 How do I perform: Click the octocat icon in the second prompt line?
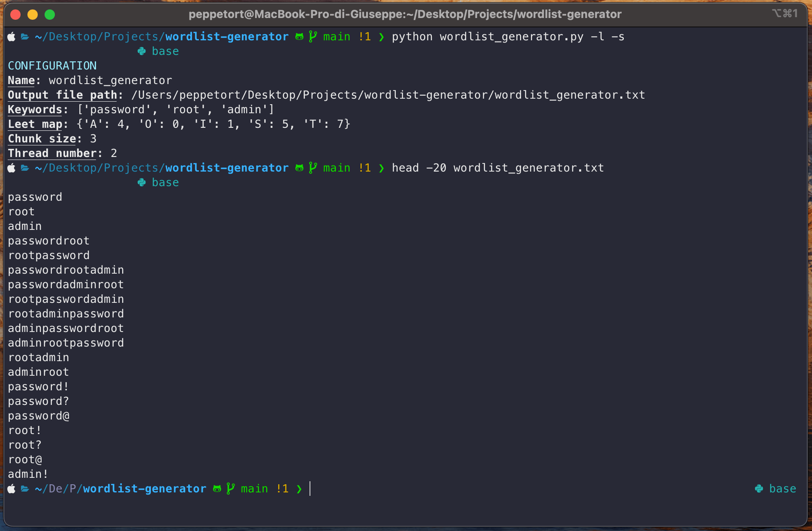[x=298, y=168]
